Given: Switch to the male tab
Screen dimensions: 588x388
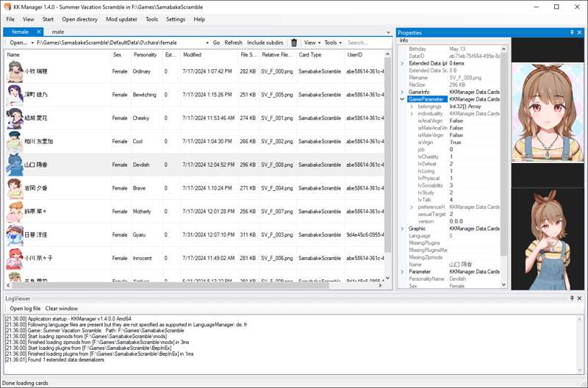Looking at the screenshot, I should (x=58, y=32).
